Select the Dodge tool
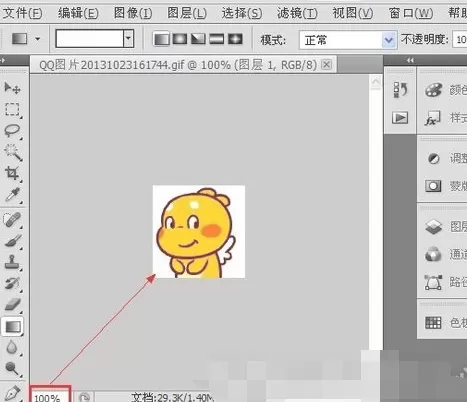The width and height of the screenshot is (467, 402). (x=12, y=369)
